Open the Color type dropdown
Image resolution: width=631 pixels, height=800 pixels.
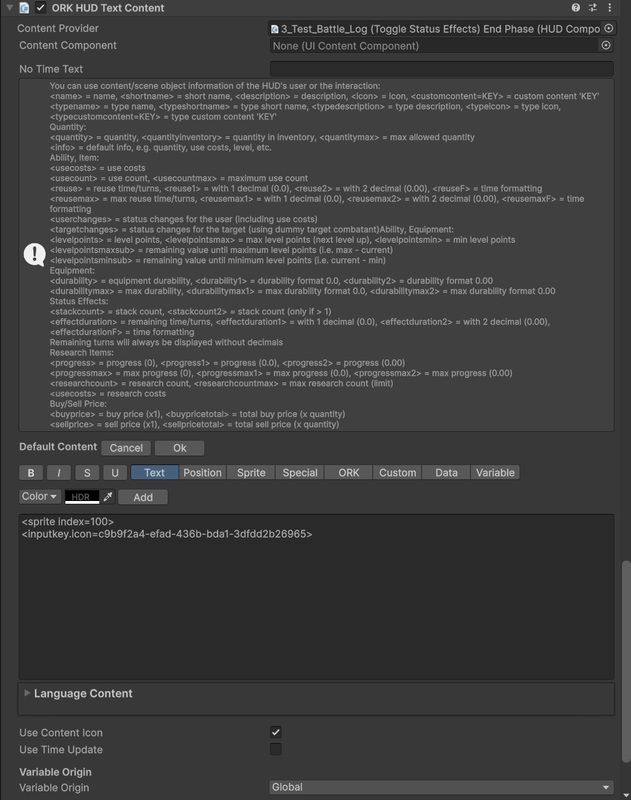coord(40,496)
